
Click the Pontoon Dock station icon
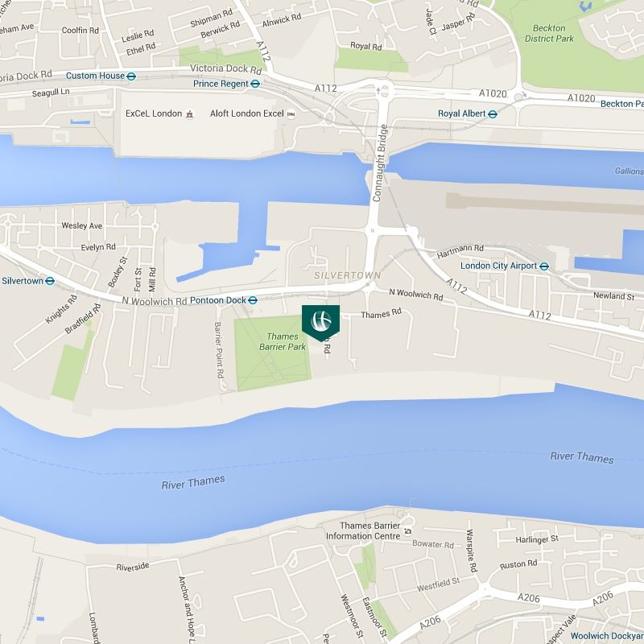pyautogui.click(x=253, y=300)
